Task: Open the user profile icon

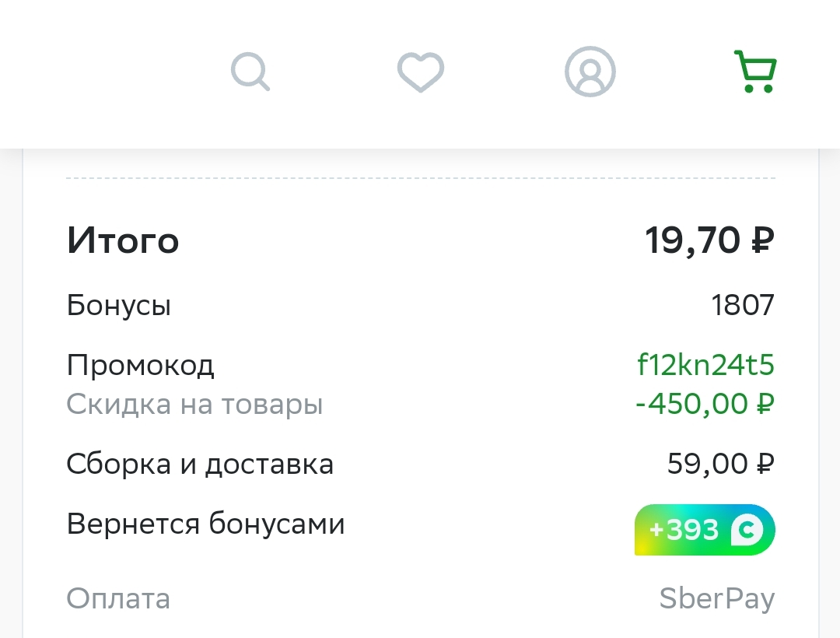Action: pyautogui.click(x=590, y=72)
